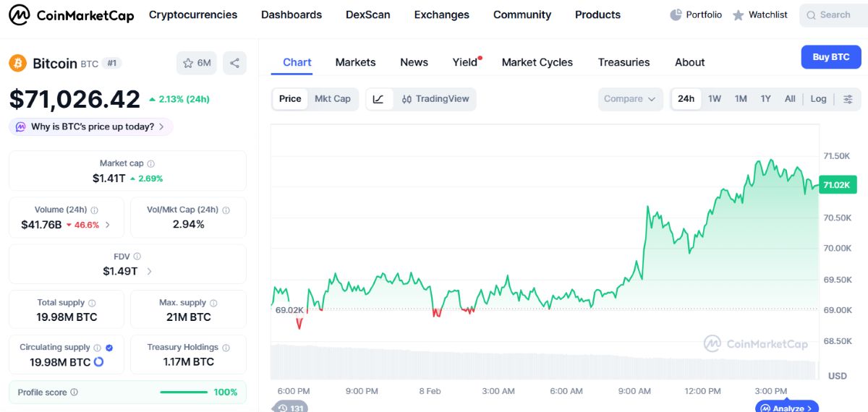This screenshot has width=868, height=412.
Task: Click the Portfolio pie icon
Action: (676, 14)
